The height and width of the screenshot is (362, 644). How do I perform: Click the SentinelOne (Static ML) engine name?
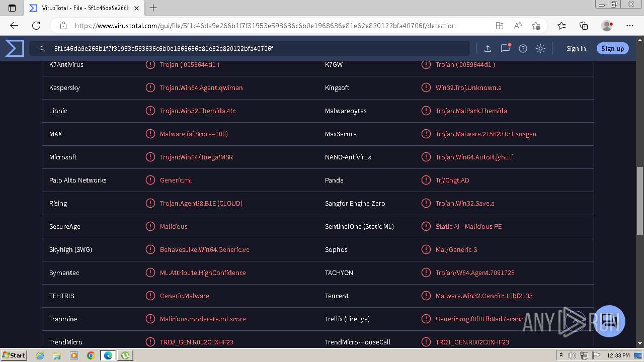pos(359,226)
